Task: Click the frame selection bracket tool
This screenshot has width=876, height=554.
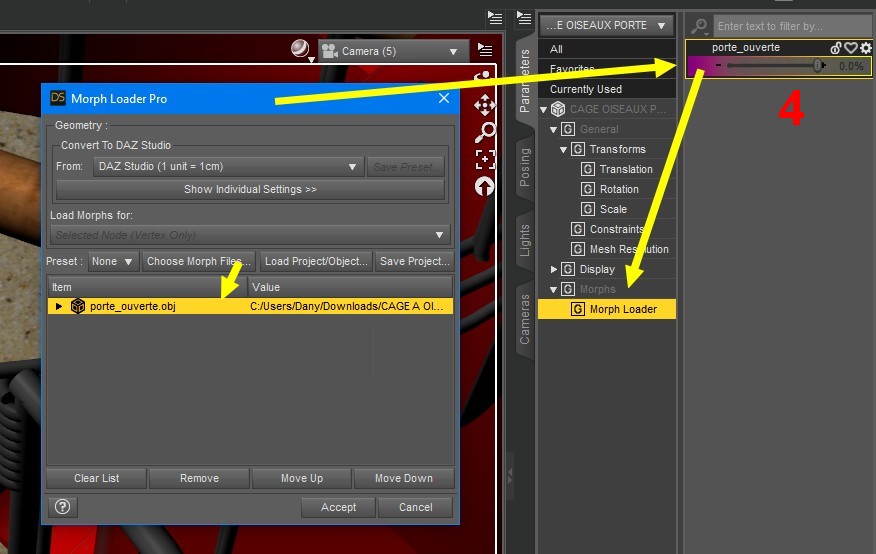Action: [x=484, y=160]
